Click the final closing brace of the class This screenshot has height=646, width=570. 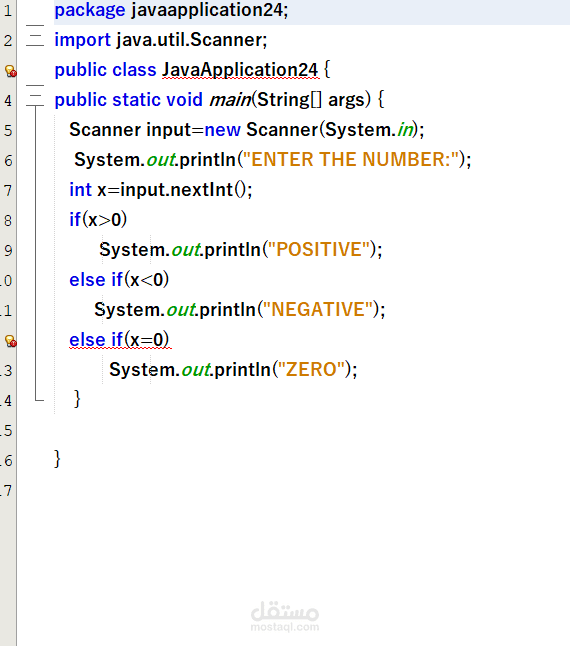click(57, 459)
